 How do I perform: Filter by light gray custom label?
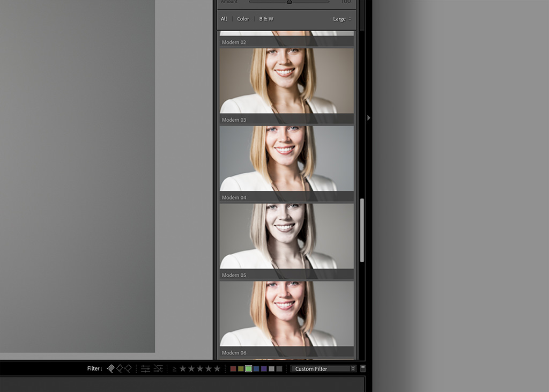click(x=272, y=369)
